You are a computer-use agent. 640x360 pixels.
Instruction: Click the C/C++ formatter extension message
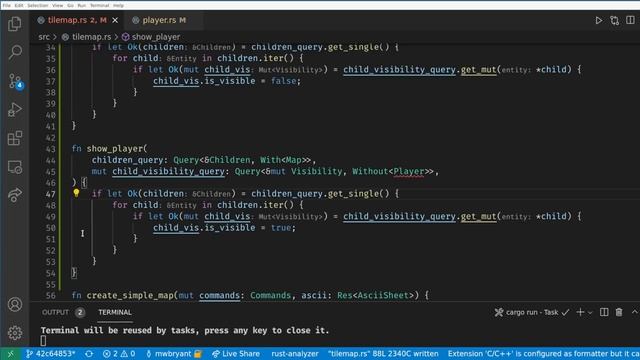543,354
